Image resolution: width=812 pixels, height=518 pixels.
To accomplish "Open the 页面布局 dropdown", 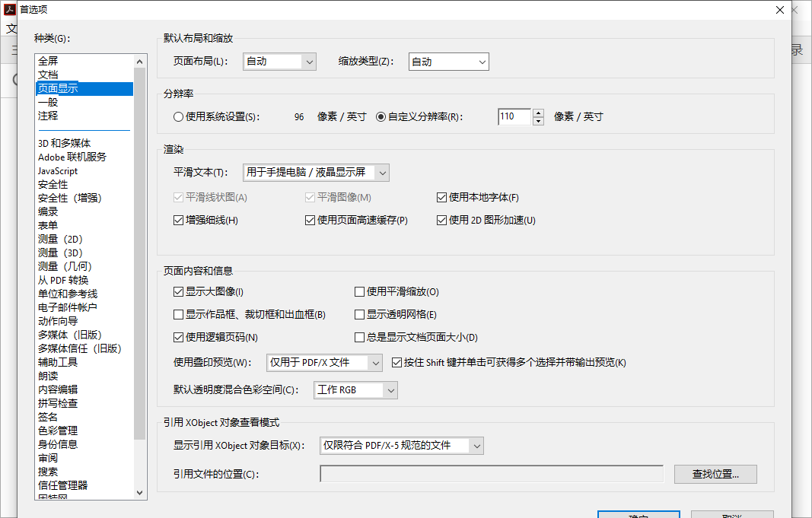I will click(279, 62).
